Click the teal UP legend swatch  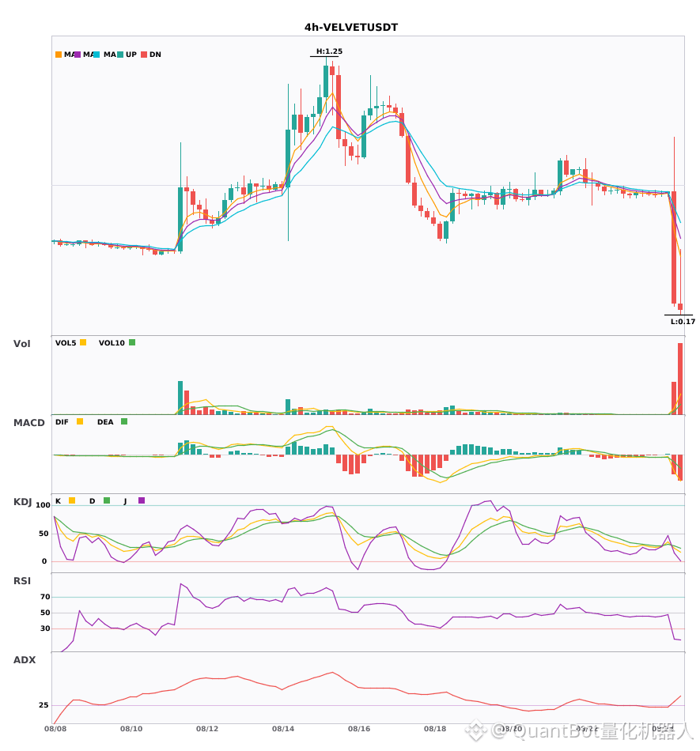pyautogui.click(x=120, y=55)
